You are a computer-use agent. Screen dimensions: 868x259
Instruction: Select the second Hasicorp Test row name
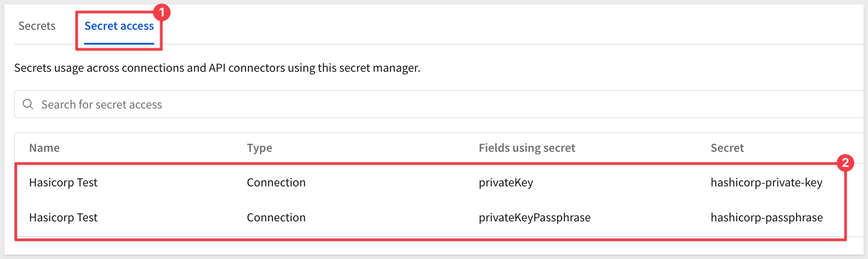point(63,217)
